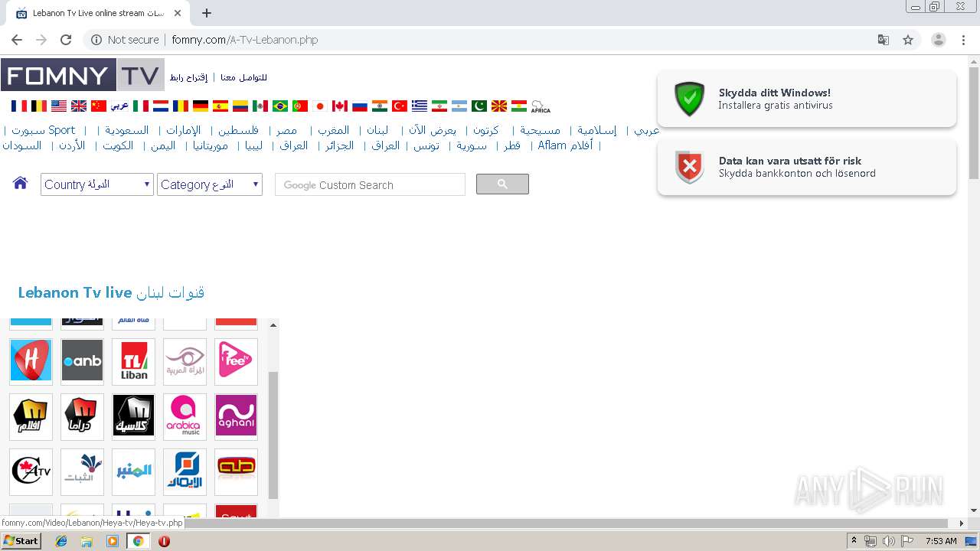Open a new browser tab
This screenshot has height=551, width=980.
pyautogui.click(x=206, y=13)
